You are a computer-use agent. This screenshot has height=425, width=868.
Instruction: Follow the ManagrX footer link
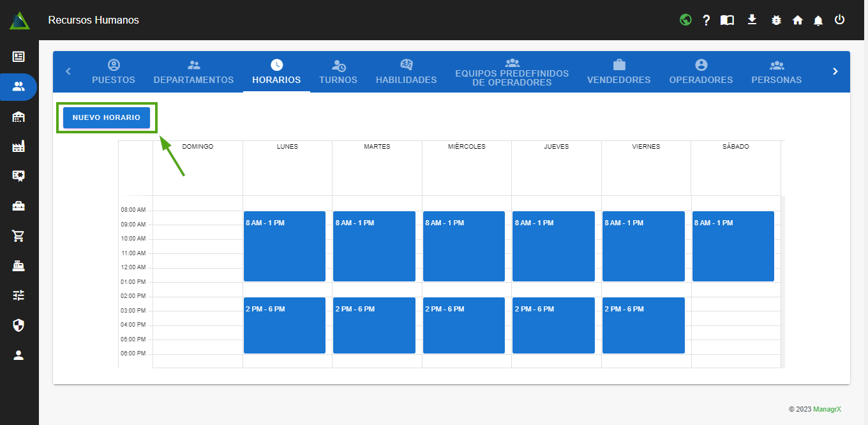coord(827,409)
